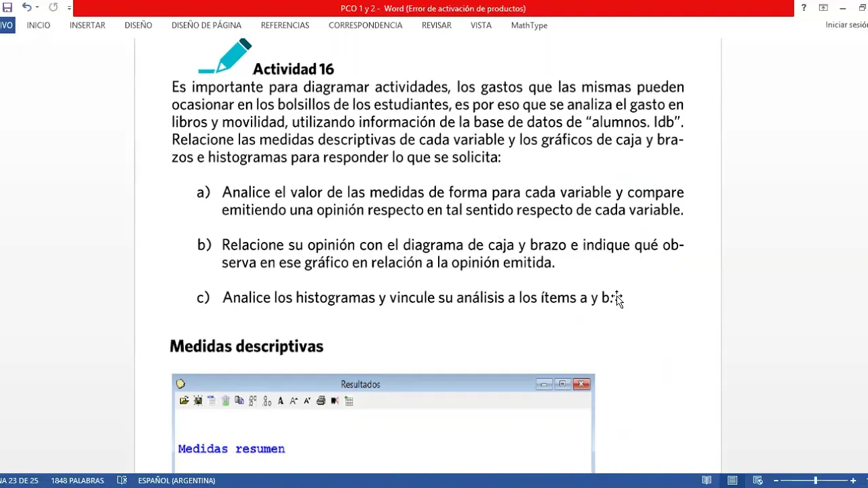This screenshot has height=488, width=868.
Task: Click the Redo/Repeat icon
Action: tap(53, 7)
